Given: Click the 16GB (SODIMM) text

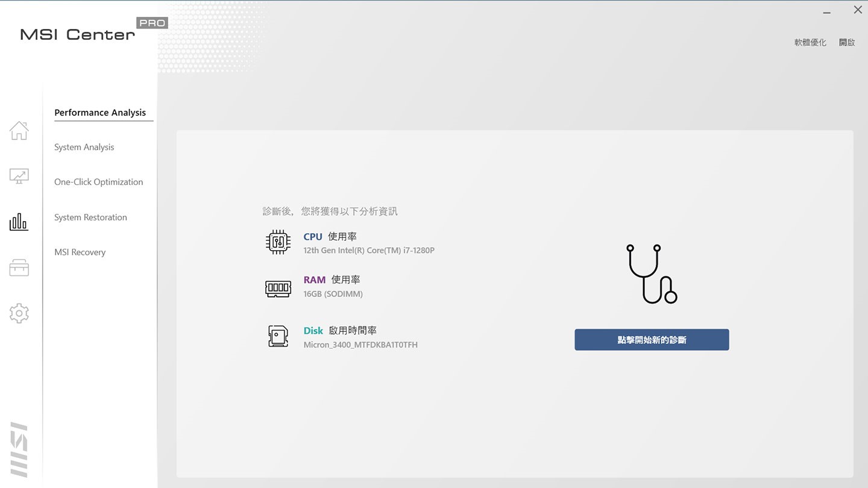Looking at the screenshot, I should [333, 294].
